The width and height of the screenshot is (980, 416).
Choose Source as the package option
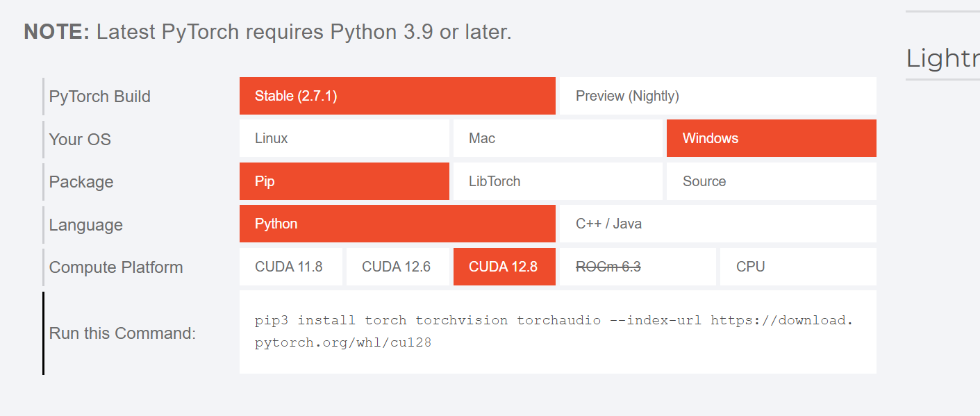click(x=771, y=181)
